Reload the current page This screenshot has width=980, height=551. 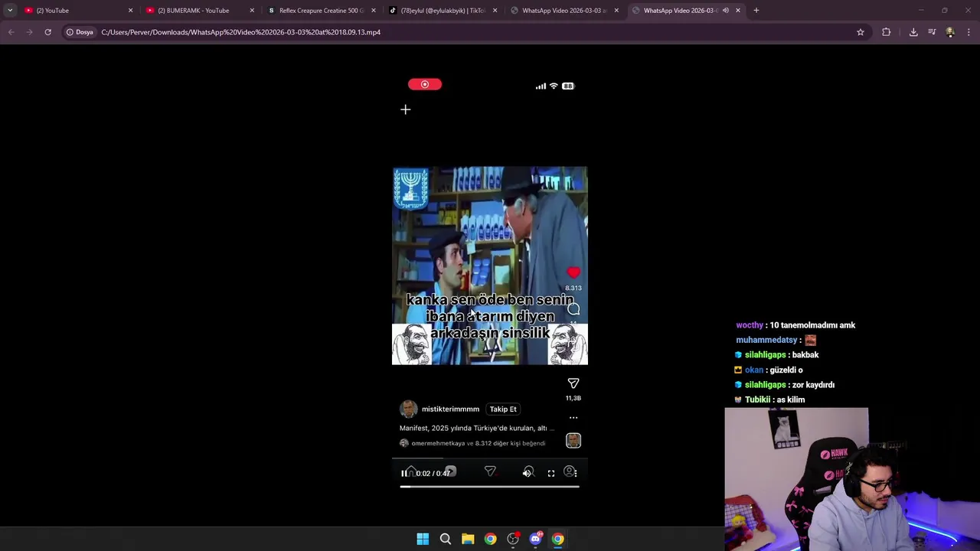click(47, 32)
